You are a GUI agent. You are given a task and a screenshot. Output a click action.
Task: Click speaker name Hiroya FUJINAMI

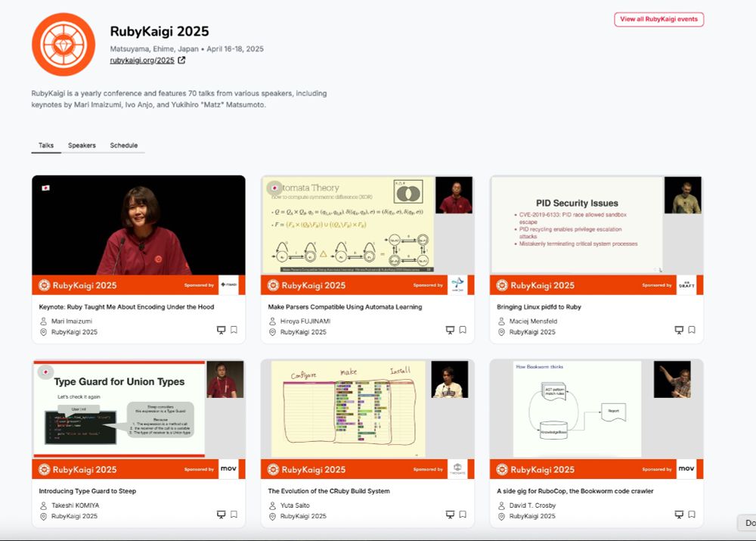pyautogui.click(x=305, y=321)
